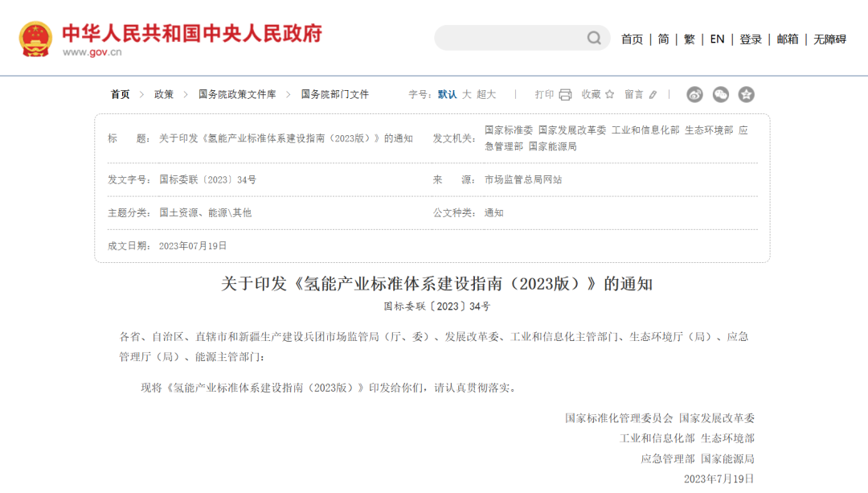The width and height of the screenshot is (868, 493).
Task: Click the national emblem logo
Action: coord(35,39)
